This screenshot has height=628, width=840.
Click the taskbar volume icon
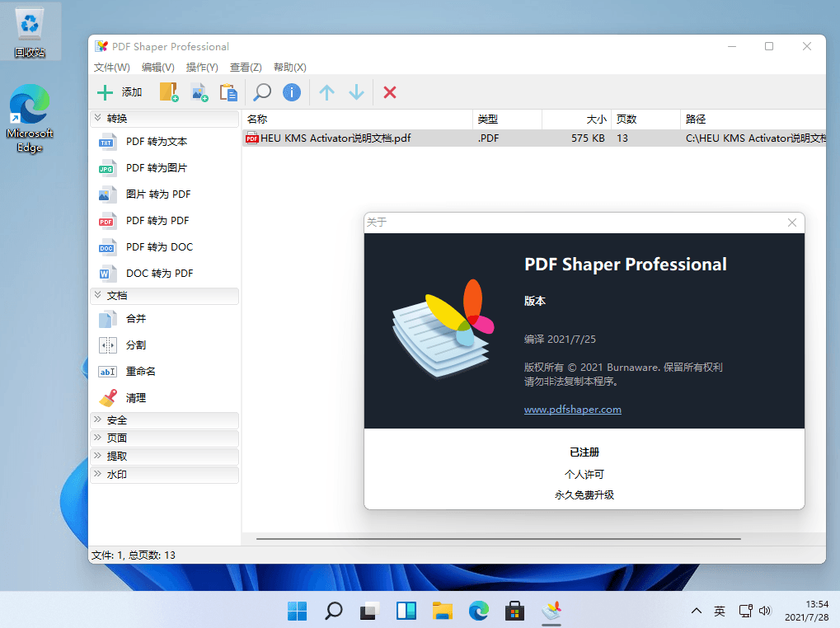765,611
